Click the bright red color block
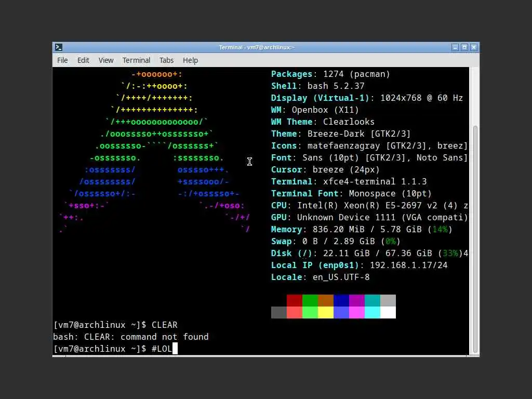Image resolution: width=532 pixels, height=399 pixels. click(295, 312)
